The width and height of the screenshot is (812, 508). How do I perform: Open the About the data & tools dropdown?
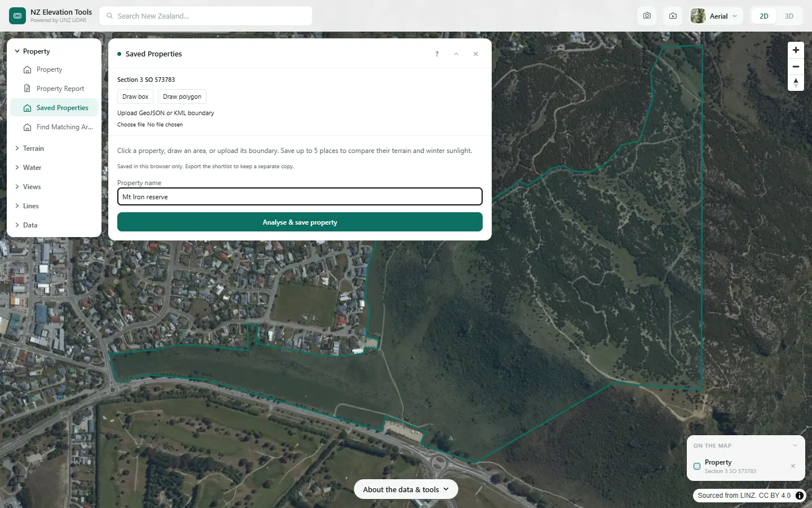point(406,489)
